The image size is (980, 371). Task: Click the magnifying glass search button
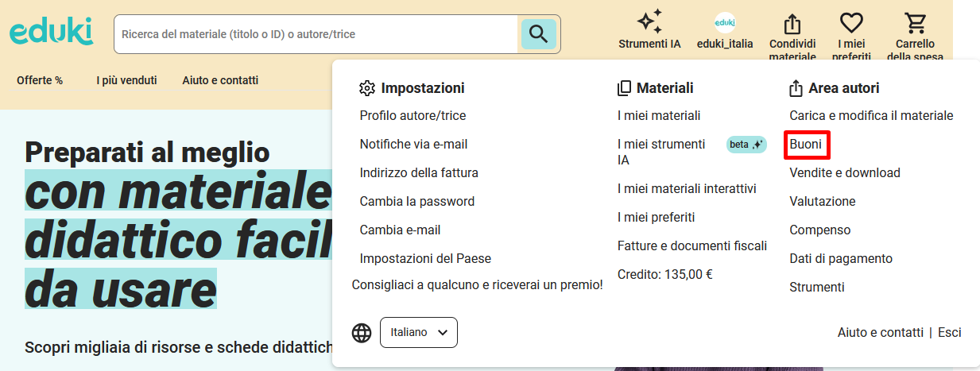[538, 34]
